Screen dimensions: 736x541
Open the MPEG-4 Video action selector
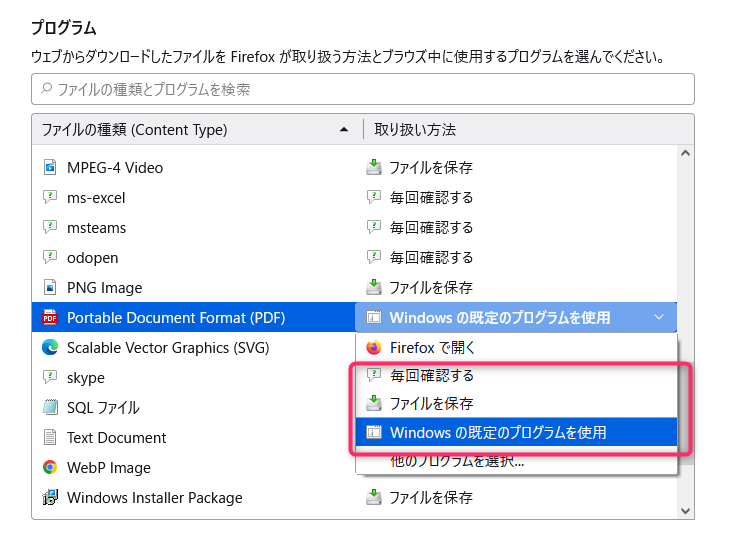430,168
